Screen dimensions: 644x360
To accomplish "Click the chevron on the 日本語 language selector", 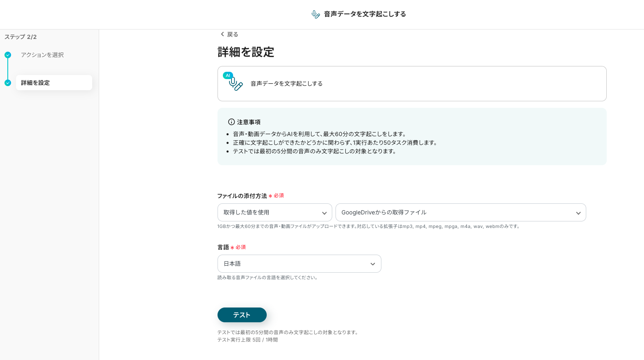I will coord(372,264).
